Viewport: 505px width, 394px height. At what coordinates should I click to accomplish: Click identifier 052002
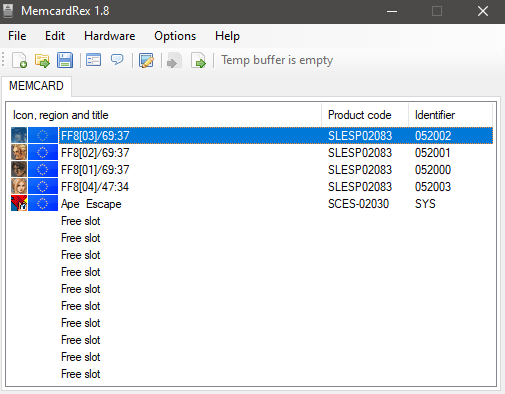(433, 136)
